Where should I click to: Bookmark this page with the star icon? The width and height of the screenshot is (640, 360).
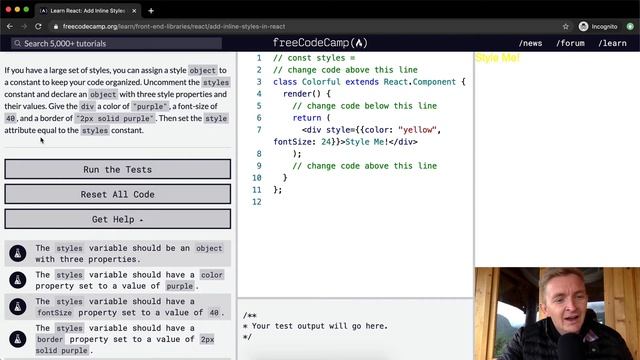point(565,27)
